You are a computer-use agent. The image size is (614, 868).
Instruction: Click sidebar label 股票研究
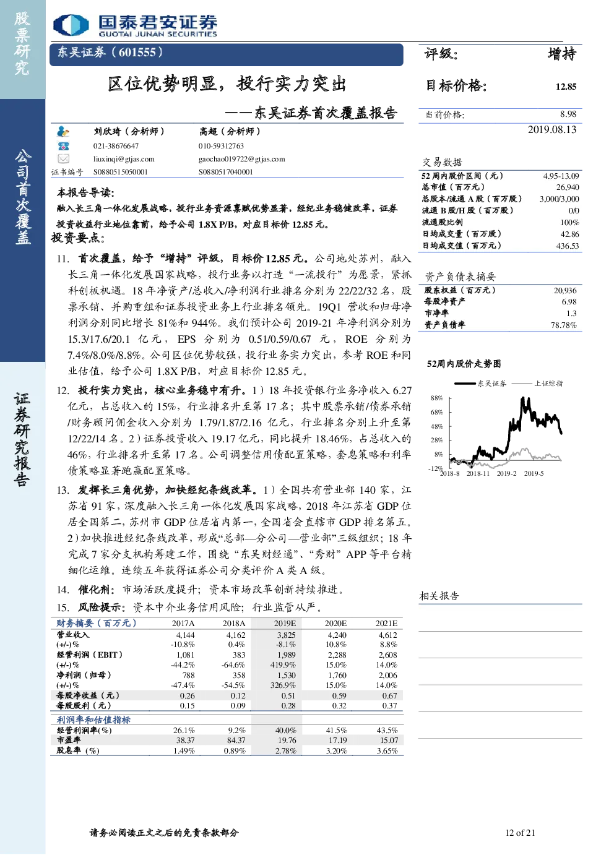(22, 43)
